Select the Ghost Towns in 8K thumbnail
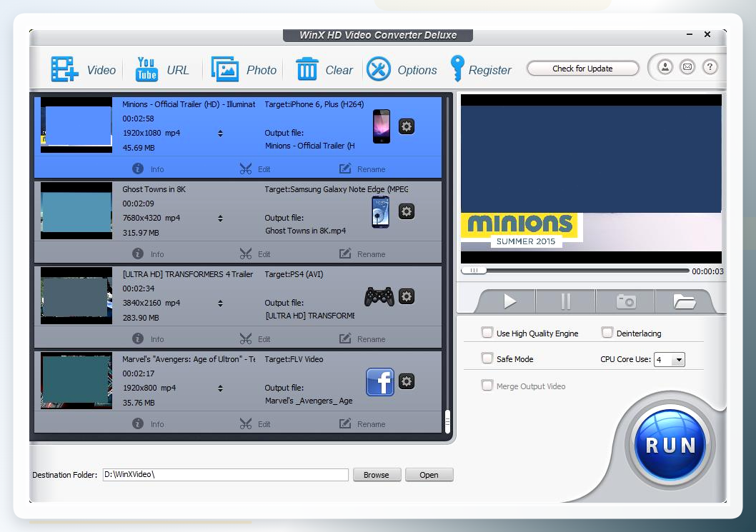The height and width of the screenshot is (532, 756). [76, 211]
